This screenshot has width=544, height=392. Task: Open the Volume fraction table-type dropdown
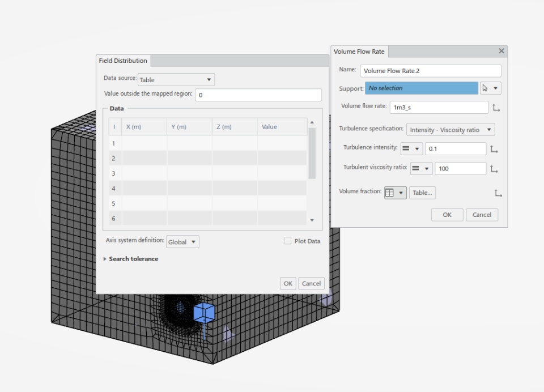pyautogui.click(x=395, y=193)
